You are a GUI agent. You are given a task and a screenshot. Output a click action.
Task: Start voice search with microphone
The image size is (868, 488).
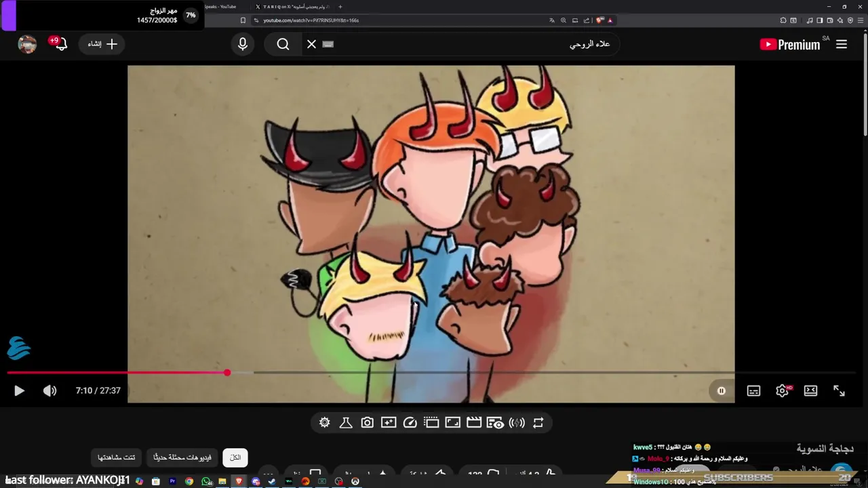(x=243, y=44)
